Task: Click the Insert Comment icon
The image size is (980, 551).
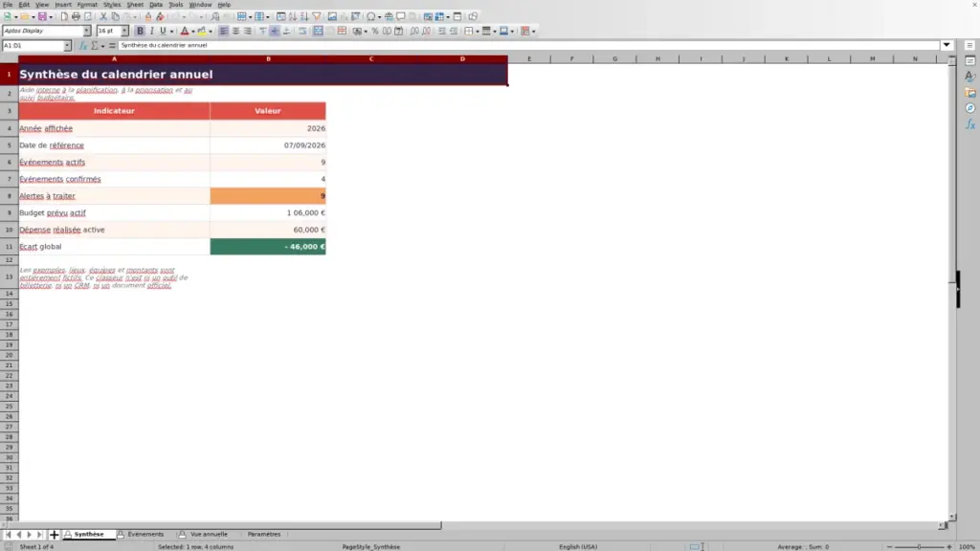Action: (401, 17)
